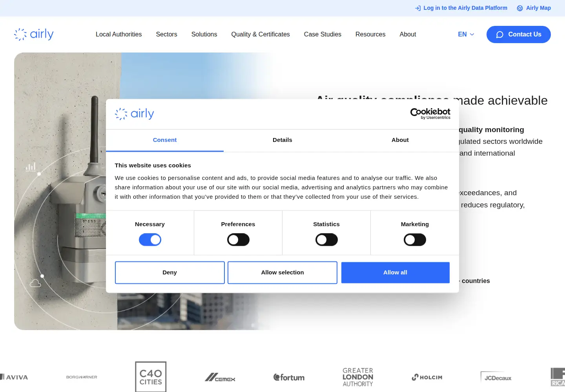The image size is (565, 392).
Task: Click the Allow all button
Action: coord(395,272)
